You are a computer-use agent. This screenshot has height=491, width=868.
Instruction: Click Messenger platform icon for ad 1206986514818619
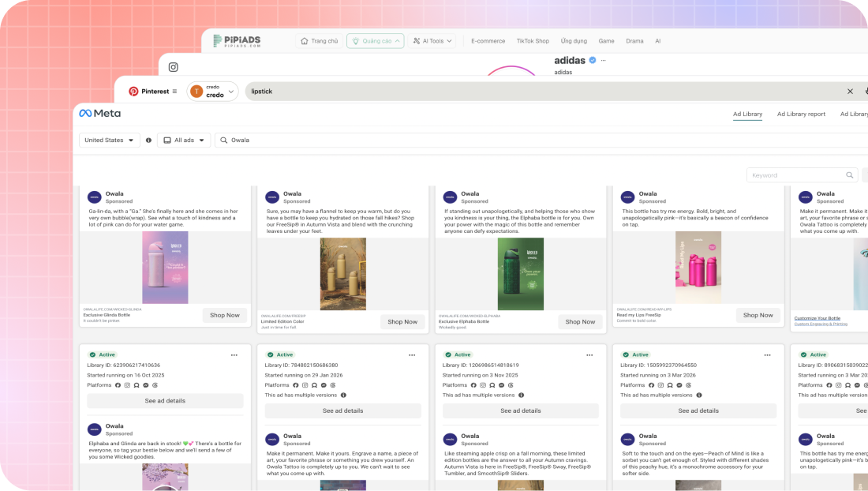(502, 385)
